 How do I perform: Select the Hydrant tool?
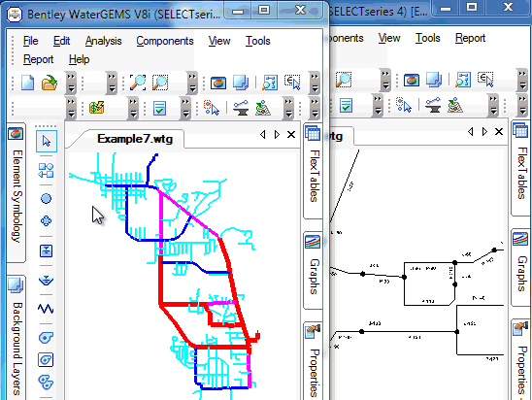pos(46,221)
